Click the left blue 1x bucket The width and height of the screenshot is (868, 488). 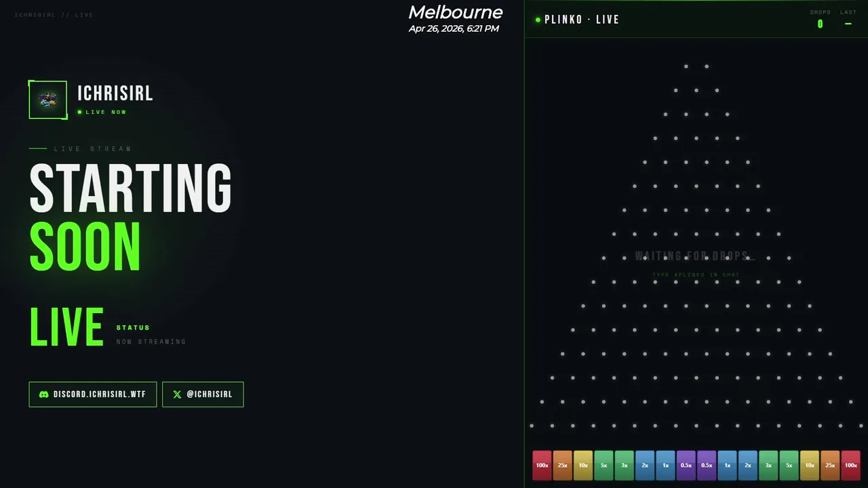(665, 466)
